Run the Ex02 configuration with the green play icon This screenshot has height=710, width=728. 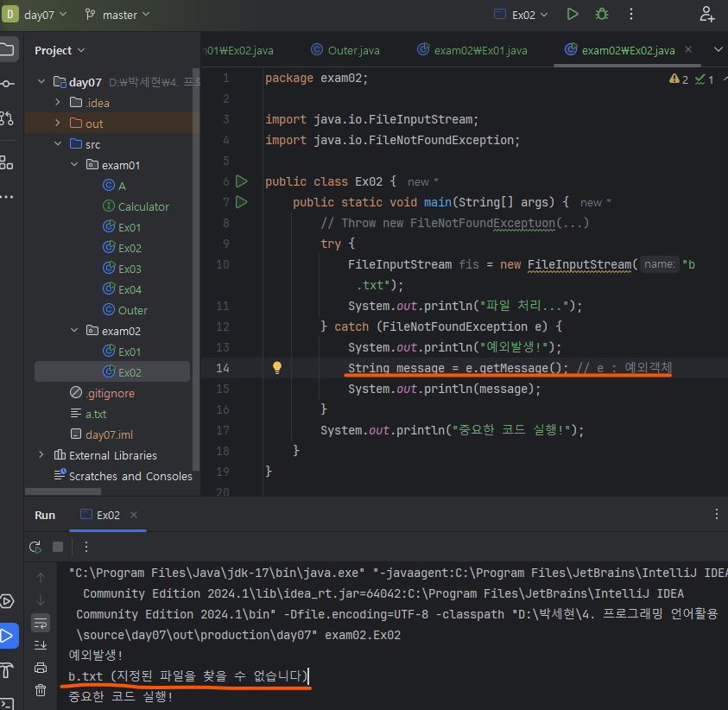coord(573,14)
